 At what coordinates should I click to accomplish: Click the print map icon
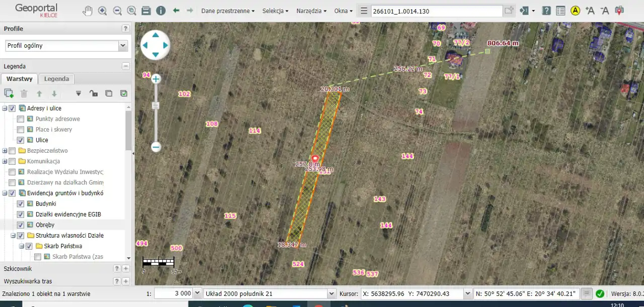(146, 11)
